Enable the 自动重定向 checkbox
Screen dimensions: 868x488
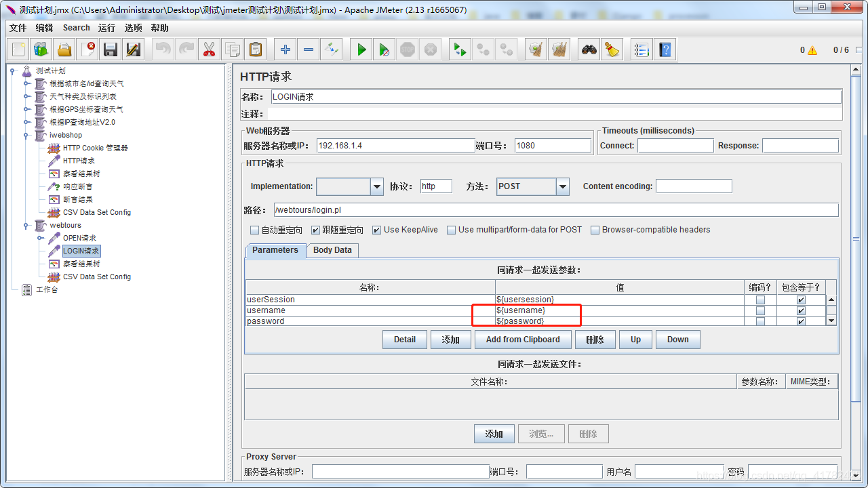tap(255, 230)
